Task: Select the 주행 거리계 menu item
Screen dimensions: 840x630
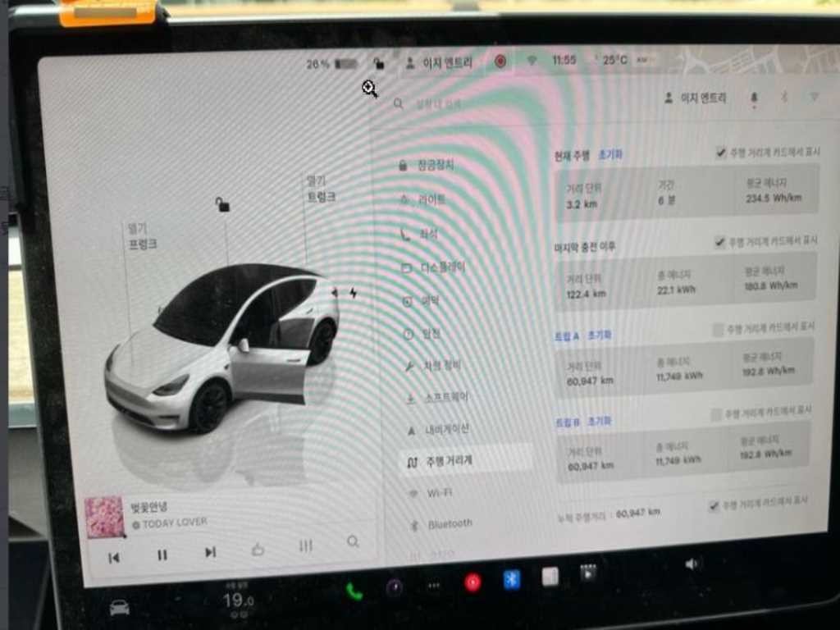Action: 466,461
